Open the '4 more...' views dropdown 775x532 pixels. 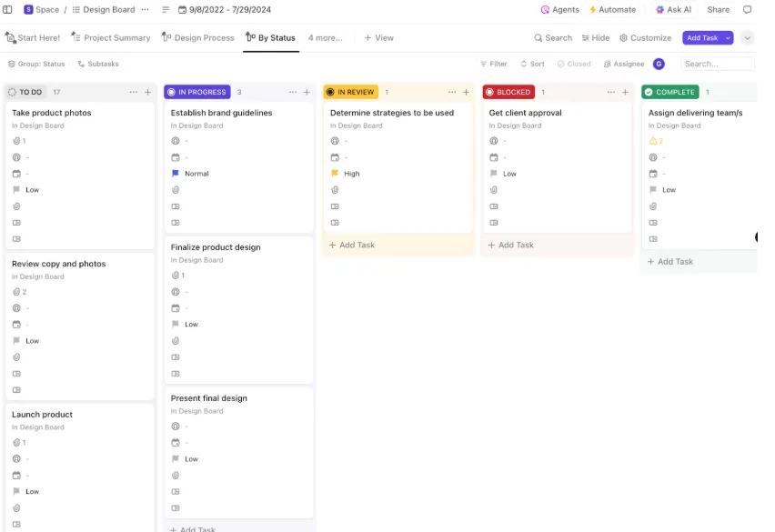pos(326,38)
